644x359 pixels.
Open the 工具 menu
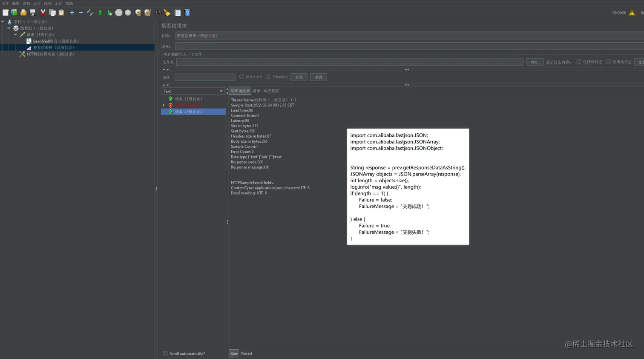tap(58, 3)
